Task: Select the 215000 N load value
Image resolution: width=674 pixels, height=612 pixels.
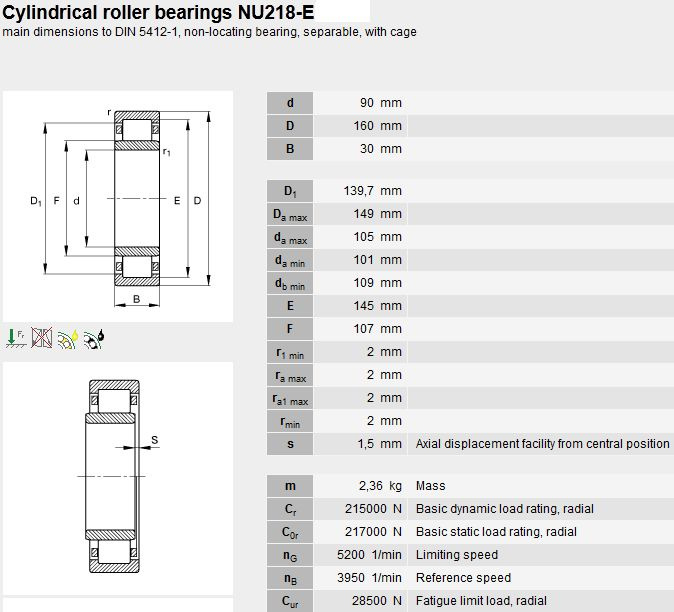Action: tap(373, 509)
